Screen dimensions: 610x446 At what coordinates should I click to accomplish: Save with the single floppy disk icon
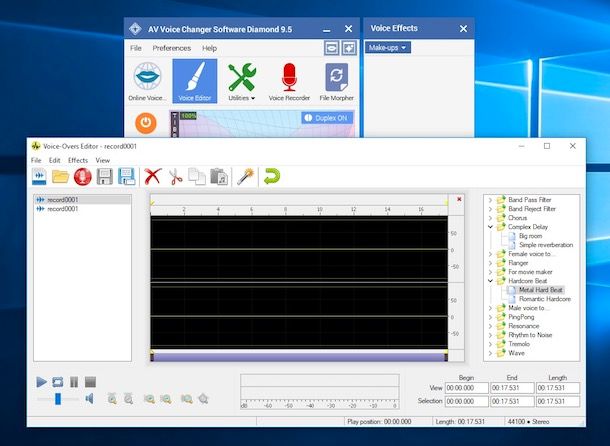click(105, 177)
